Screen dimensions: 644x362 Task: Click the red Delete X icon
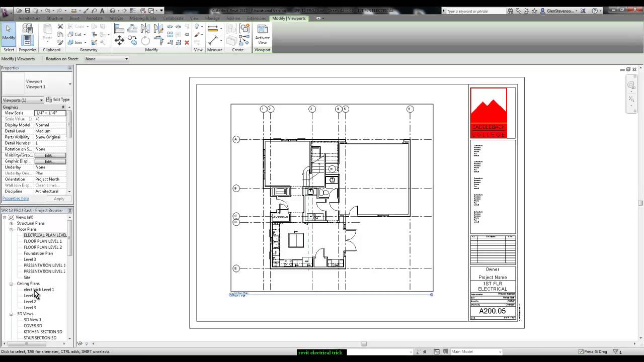(187, 43)
